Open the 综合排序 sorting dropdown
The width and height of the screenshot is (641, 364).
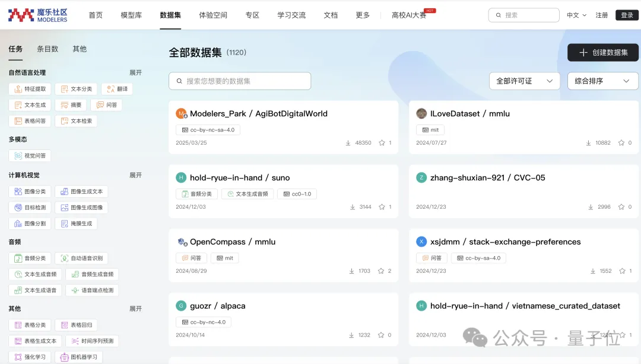click(602, 81)
